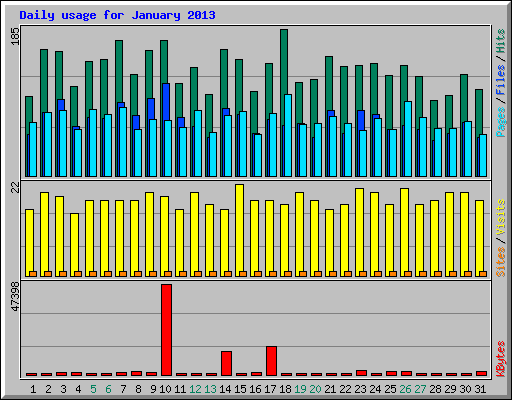Click day label '31' on the x-axis

pyautogui.click(x=480, y=389)
